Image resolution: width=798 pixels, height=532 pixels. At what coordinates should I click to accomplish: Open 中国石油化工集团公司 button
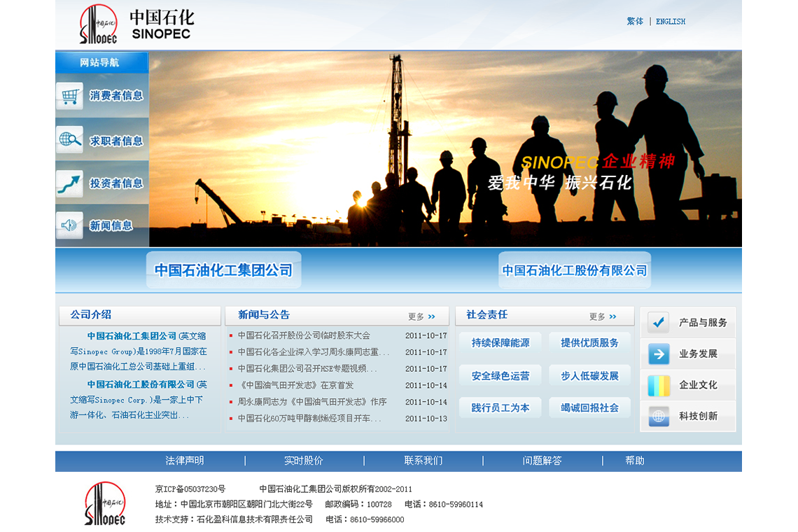[224, 269]
